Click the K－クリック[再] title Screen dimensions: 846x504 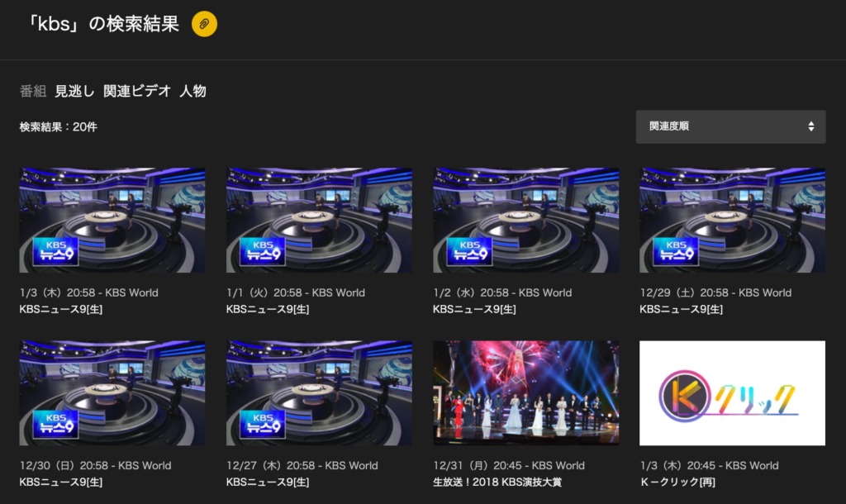pos(677,482)
